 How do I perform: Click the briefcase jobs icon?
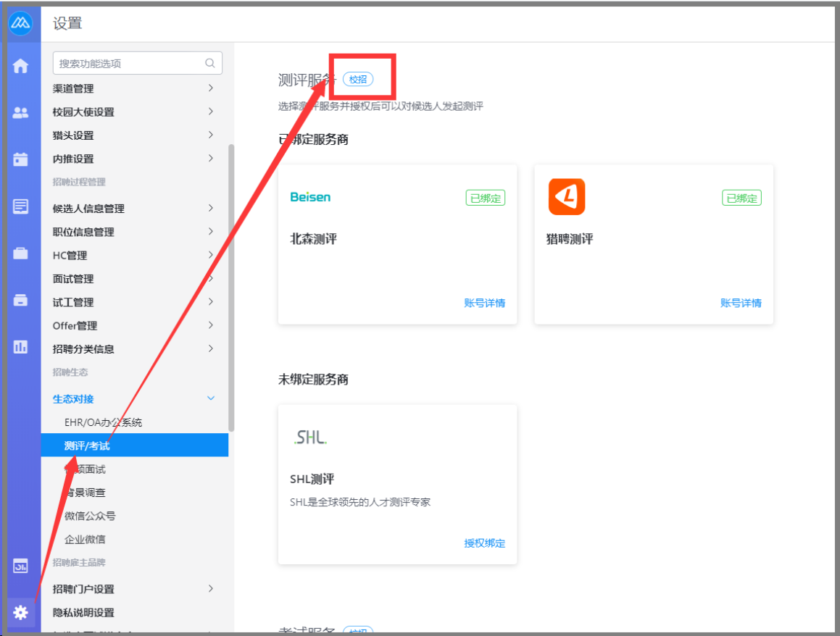[x=20, y=254]
